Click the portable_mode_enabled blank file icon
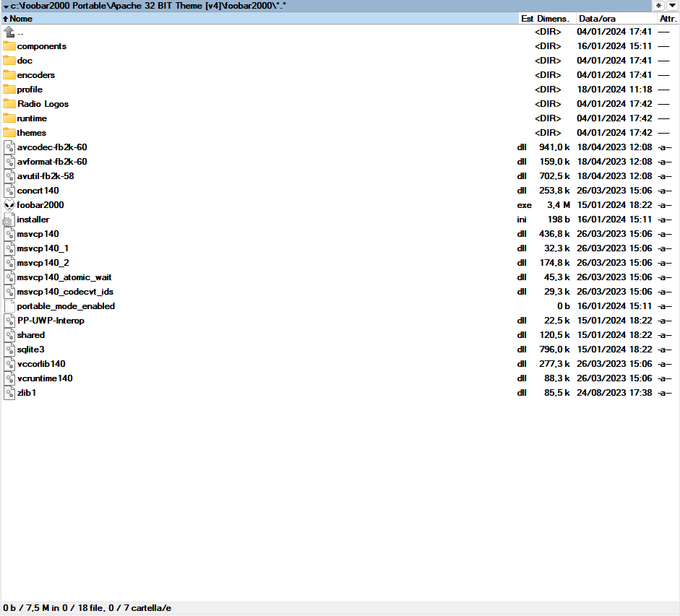Image resolution: width=680 pixels, height=616 pixels. pyautogui.click(x=9, y=306)
